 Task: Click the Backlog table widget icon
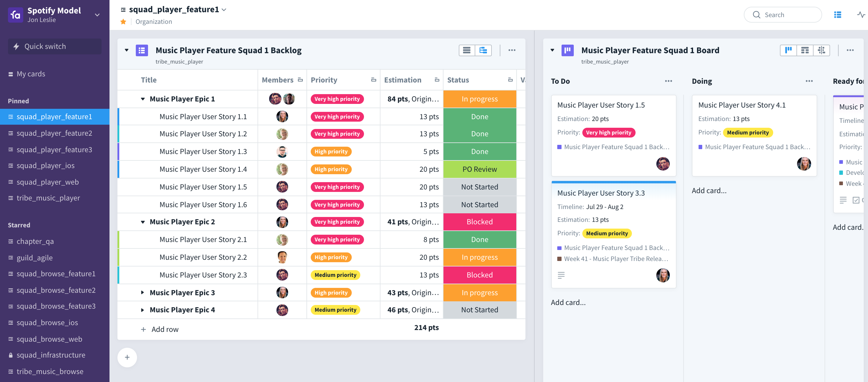[x=142, y=50]
